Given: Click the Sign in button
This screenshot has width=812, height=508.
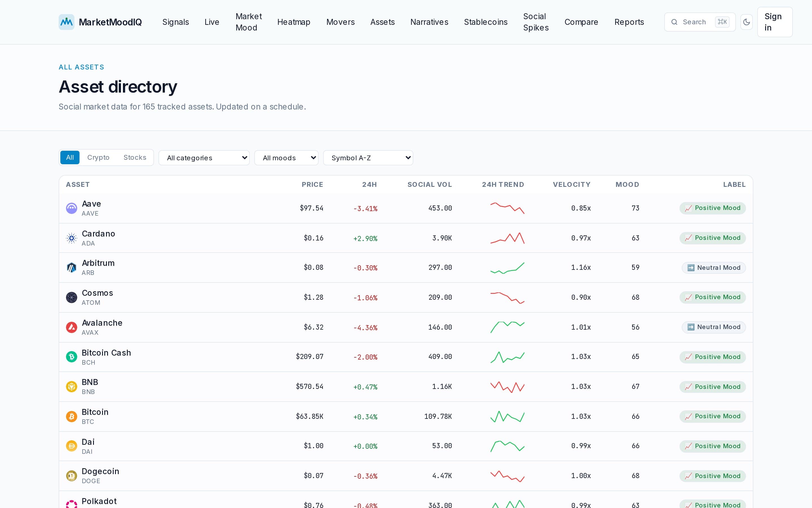Looking at the screenshot, I should (x=775, y=22).
